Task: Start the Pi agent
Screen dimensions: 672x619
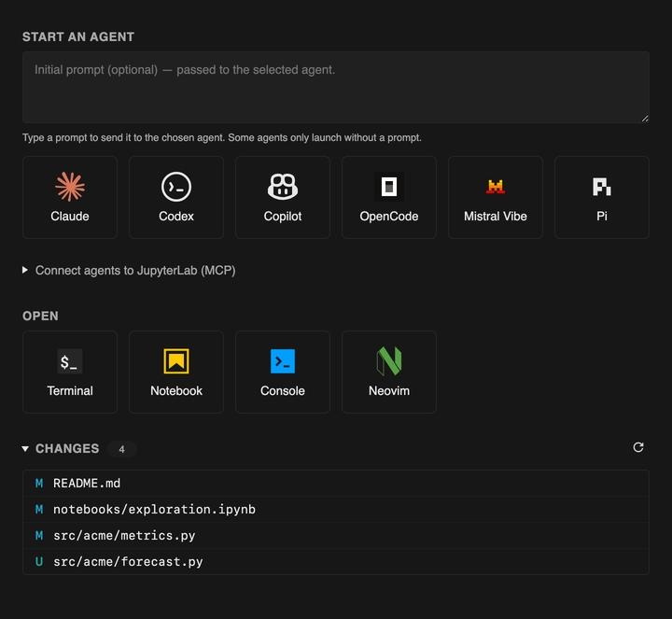Action: (602, 197)
